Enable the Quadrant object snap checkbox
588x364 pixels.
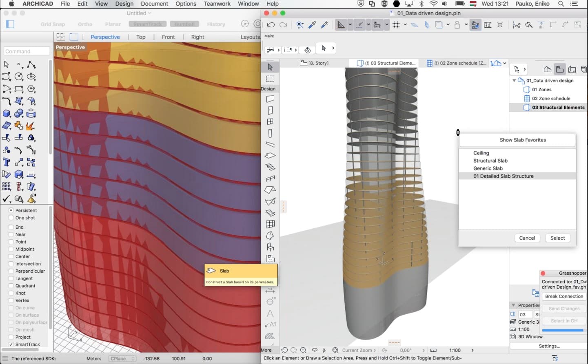click(x=11, y=286)
